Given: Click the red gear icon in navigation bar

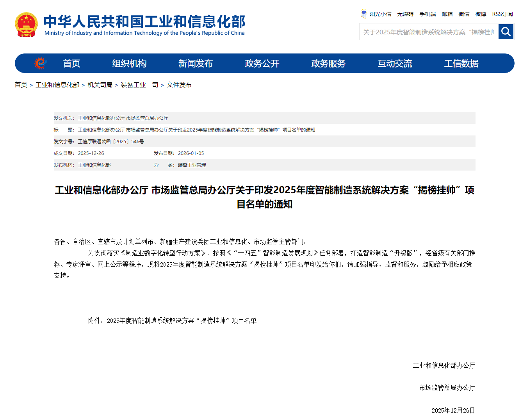Looking at the screenshot, I should tap(40, 63).
